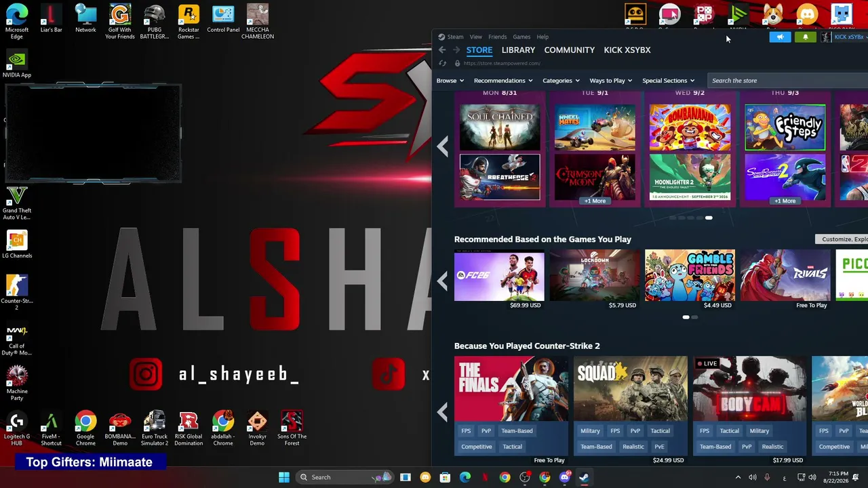Click the $24.99 USD price under Squad
The image size is (868, 488).
pyautogui.click(x=668, y=460)
